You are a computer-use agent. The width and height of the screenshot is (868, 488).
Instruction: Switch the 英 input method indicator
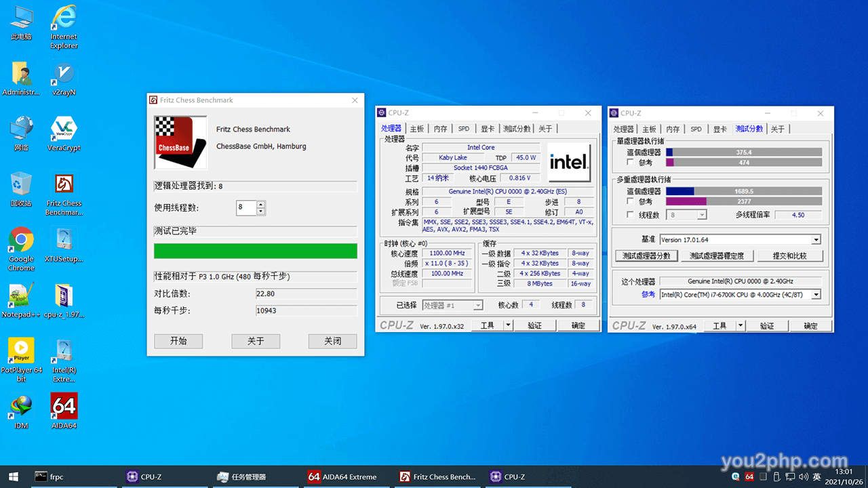click(817, 477)
